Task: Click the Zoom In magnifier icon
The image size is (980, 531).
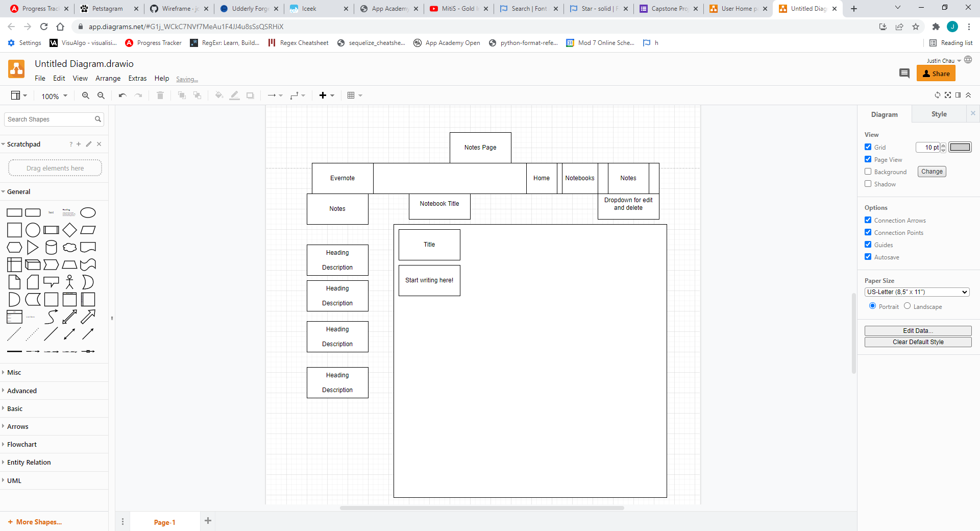Action: click(85, 95)
